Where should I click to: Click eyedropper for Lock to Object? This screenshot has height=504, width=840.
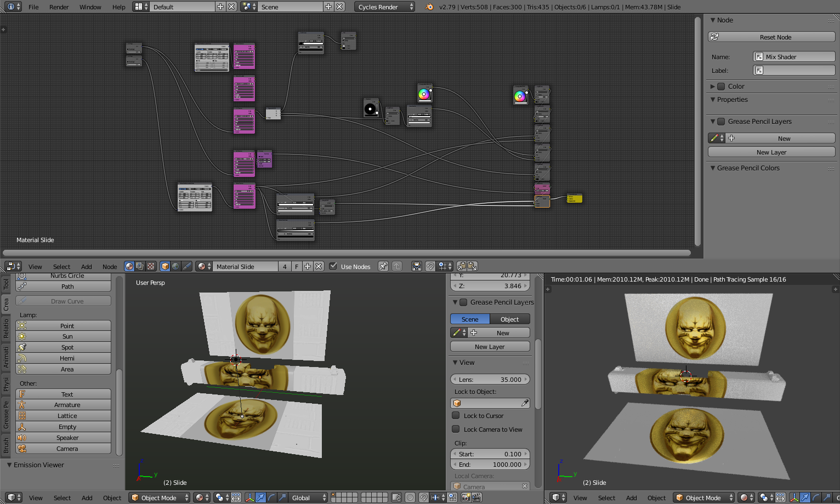click(525, 403)
